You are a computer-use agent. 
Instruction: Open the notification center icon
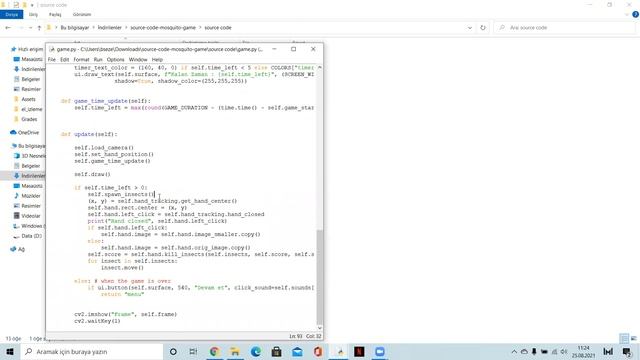coord(627,351)
